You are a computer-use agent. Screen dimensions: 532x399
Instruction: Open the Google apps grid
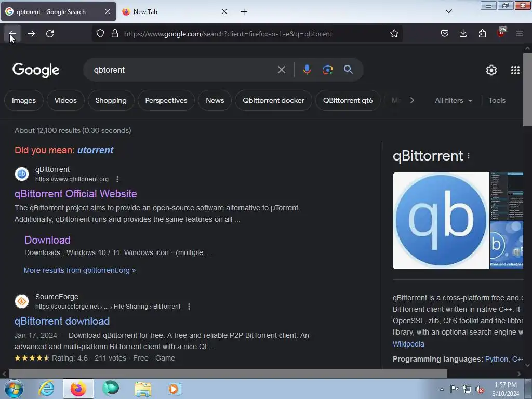tap(515, 70)
